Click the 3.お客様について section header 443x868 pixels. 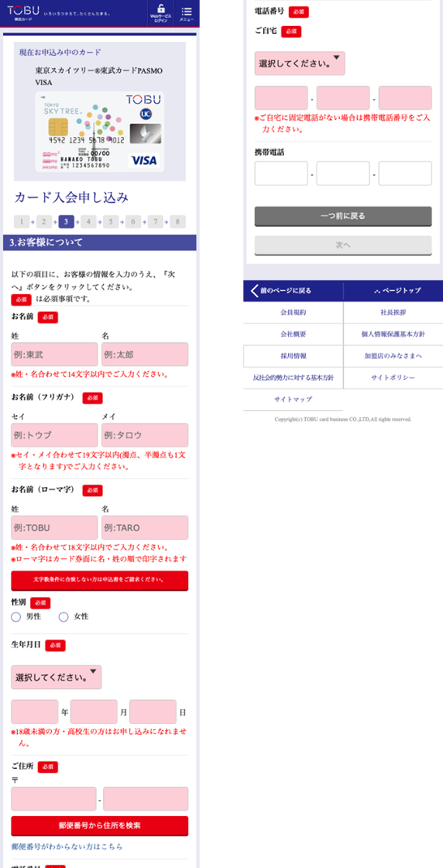100,242
